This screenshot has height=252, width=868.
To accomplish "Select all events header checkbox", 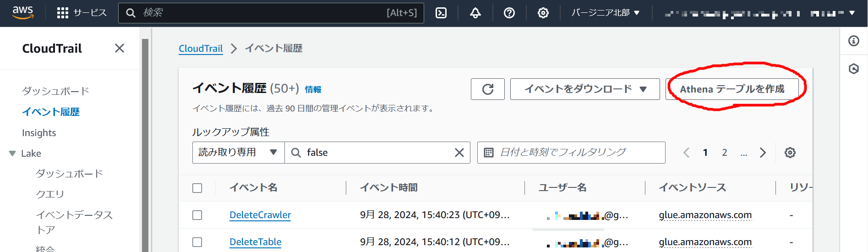I will 197,188.
